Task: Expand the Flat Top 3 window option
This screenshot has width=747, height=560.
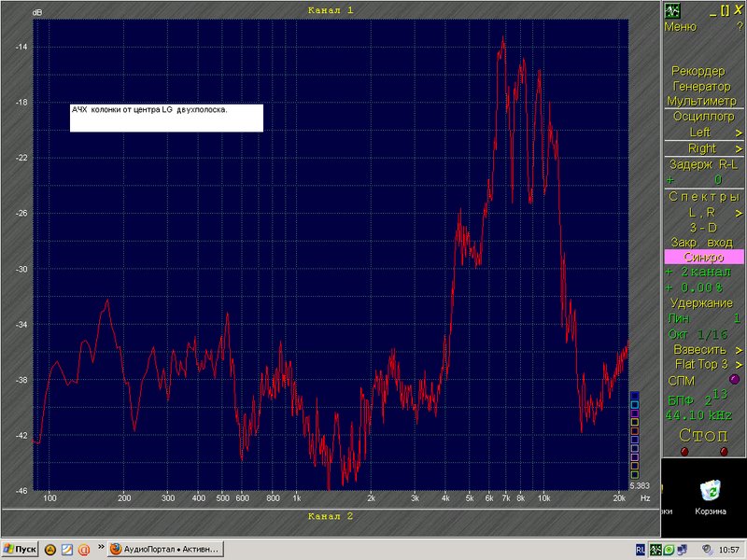Action: click(x=739, y=365)
